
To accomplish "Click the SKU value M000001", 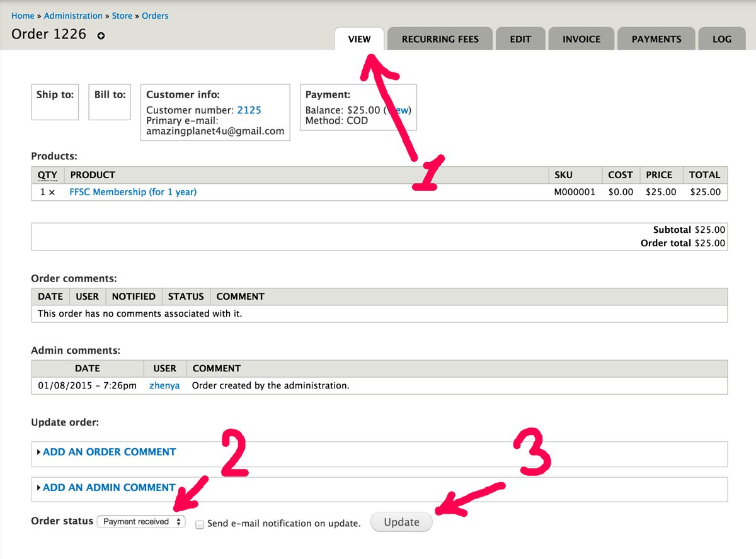I will pyautogui.click(x=575, y=192).
